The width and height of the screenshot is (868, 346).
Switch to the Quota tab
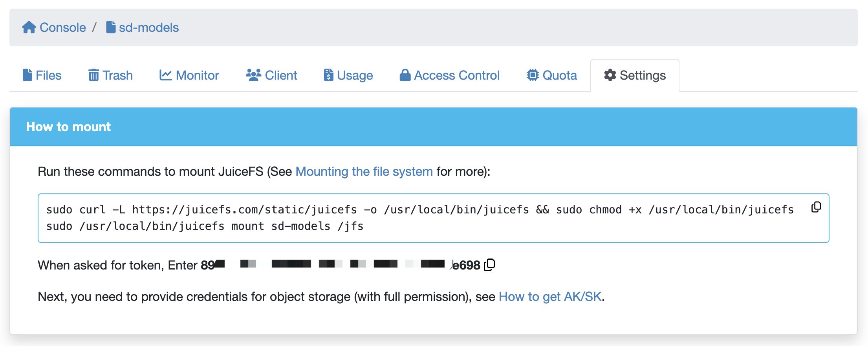pyautogui.click(x=551, y=75)
